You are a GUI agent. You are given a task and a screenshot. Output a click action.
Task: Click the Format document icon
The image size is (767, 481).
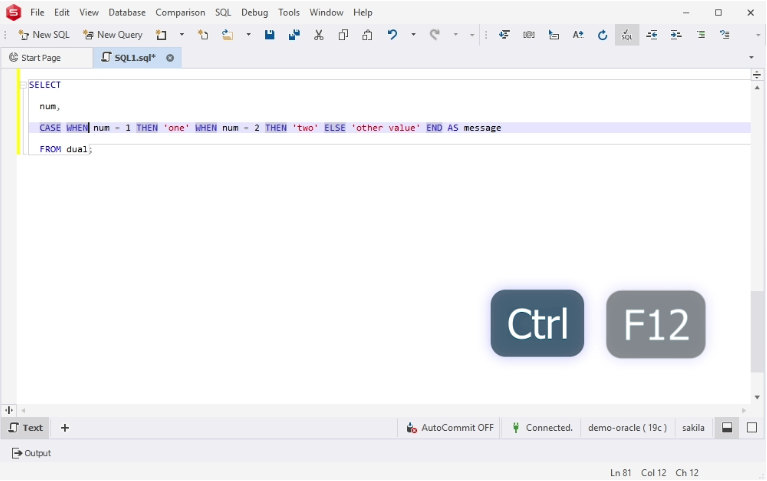(x=504, y=35)
